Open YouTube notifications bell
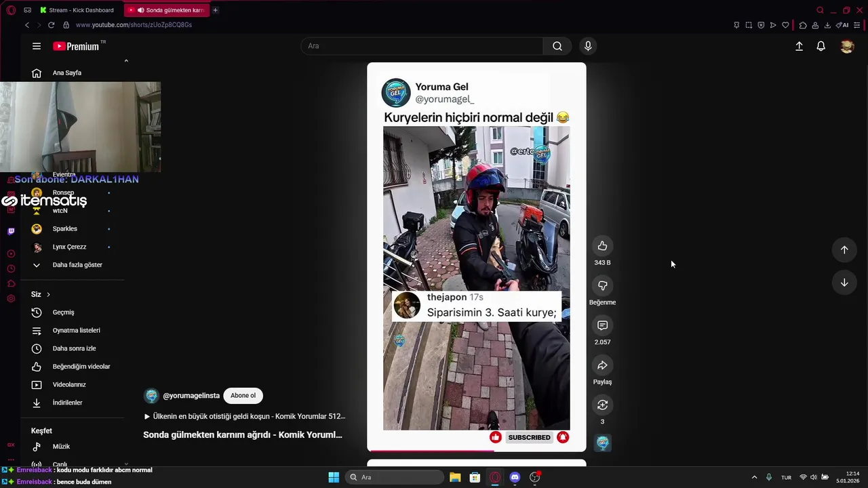This screenshot has width=868, height=488. click(x=821, y=46)
